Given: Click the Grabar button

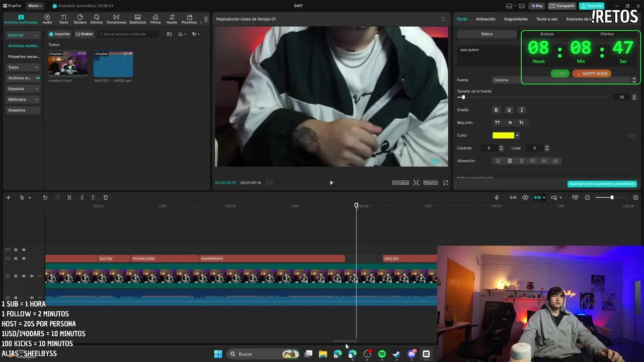Looking at the screenshot, I should (84, 34).
